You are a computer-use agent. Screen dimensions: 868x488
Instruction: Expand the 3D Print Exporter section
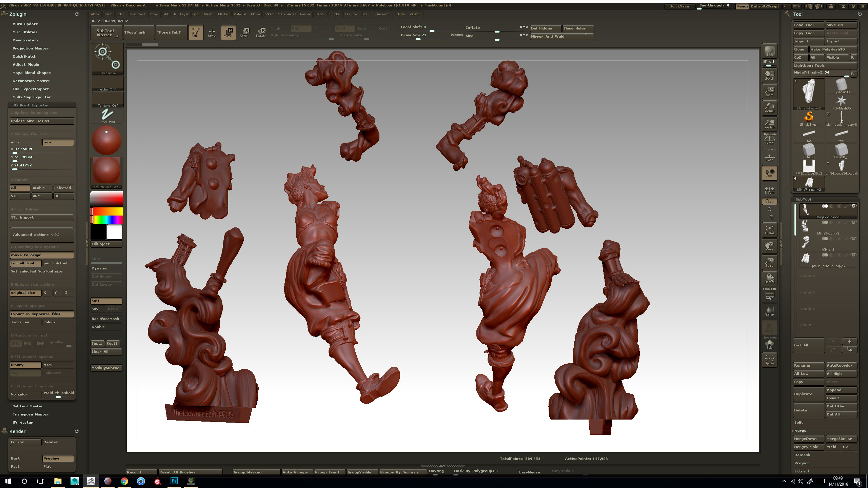(31, 105)
